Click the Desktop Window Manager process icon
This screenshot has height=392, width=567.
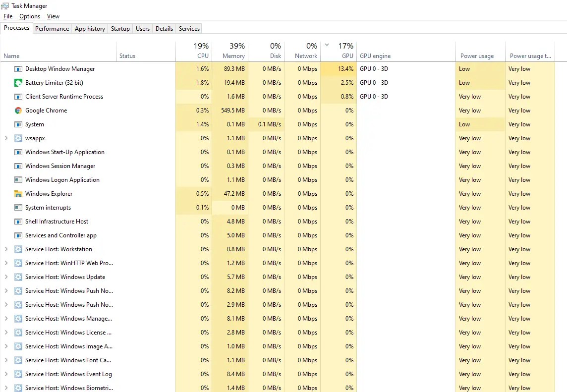(x=18, y=69)
